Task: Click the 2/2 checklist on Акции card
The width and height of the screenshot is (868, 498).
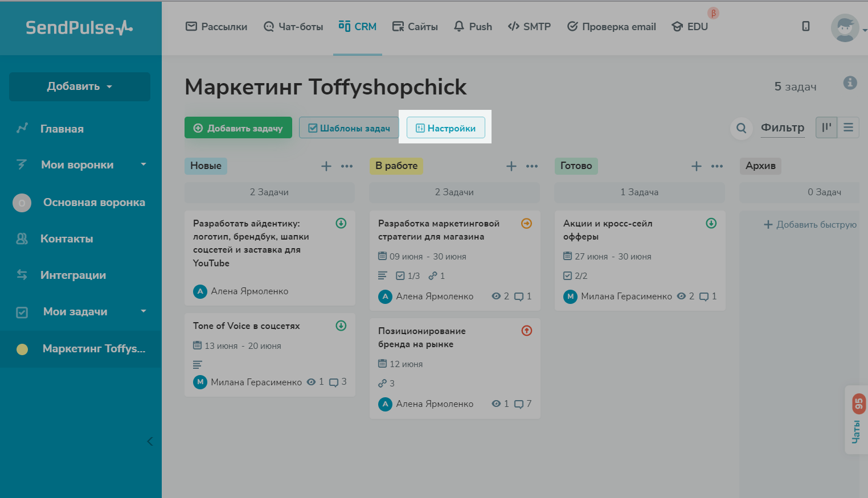Action: 575,276
